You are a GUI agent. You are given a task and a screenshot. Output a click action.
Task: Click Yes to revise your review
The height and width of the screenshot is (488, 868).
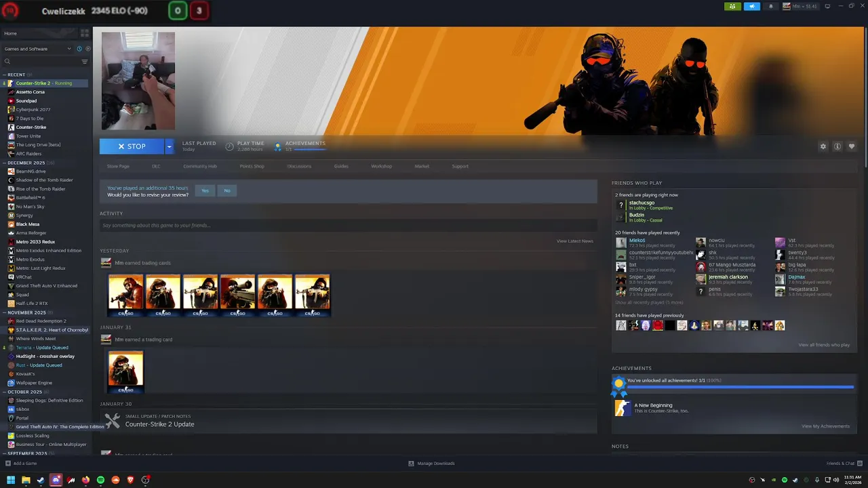click(205, 190)
